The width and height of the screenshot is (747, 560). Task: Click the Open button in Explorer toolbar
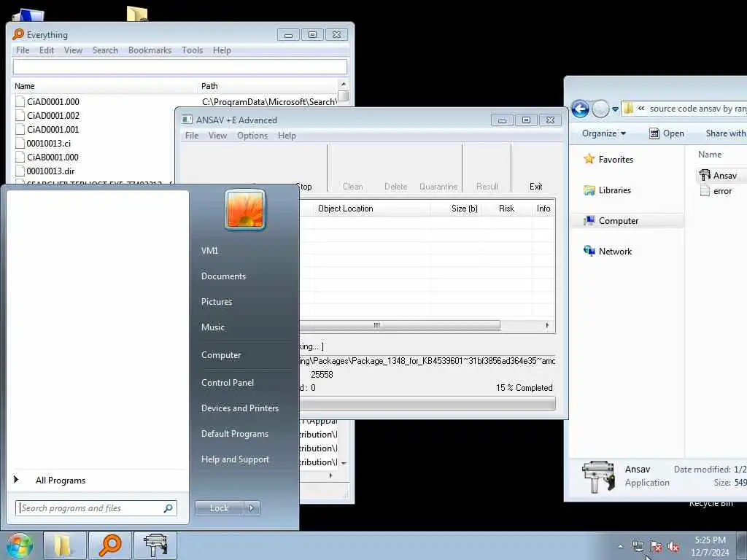pos(667,134)
